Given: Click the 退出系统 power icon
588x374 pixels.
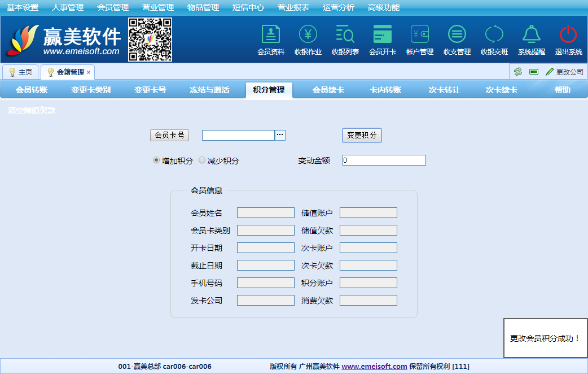Looking at the screenshot, I should tap(567, 40).
